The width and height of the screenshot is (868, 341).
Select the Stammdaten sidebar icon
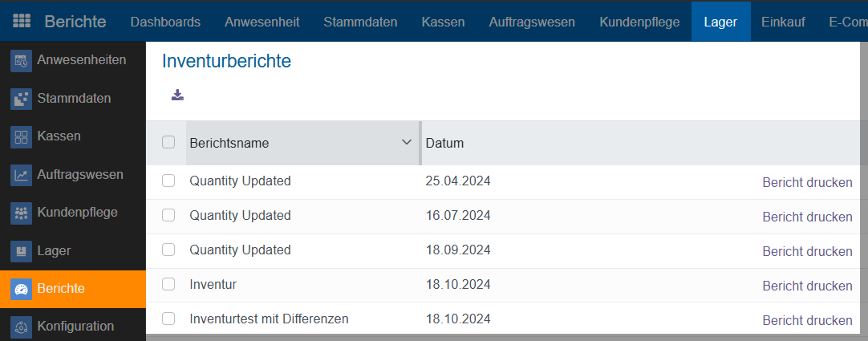[22, 99]
